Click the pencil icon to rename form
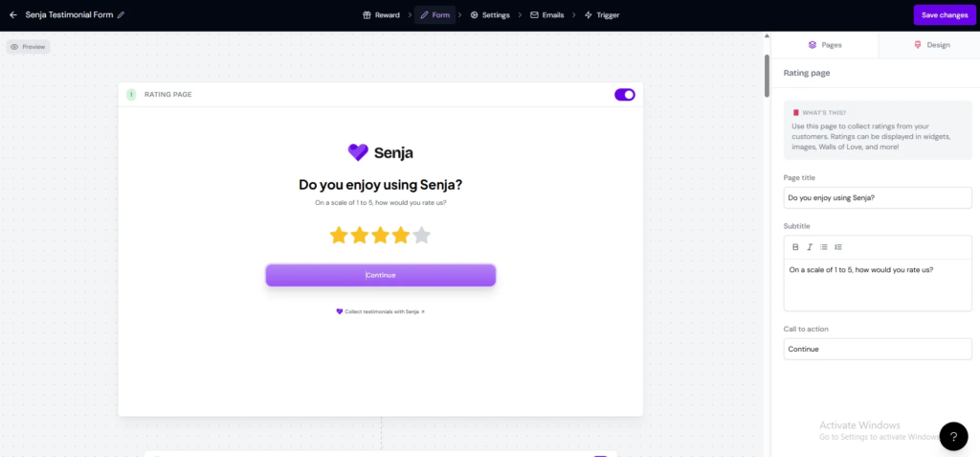This screenshot has height=457, width=980. coord(122,15)
